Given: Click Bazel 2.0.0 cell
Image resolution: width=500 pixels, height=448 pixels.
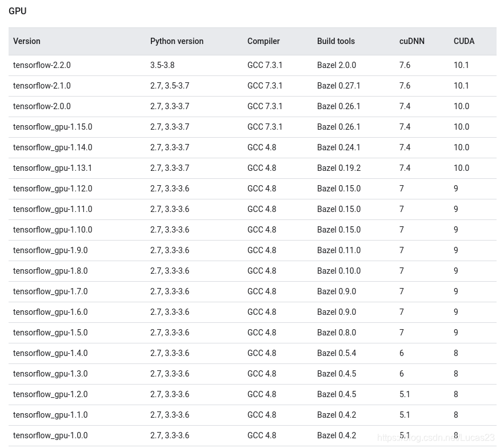Looking at the screenshot, I should pos(337,65).
